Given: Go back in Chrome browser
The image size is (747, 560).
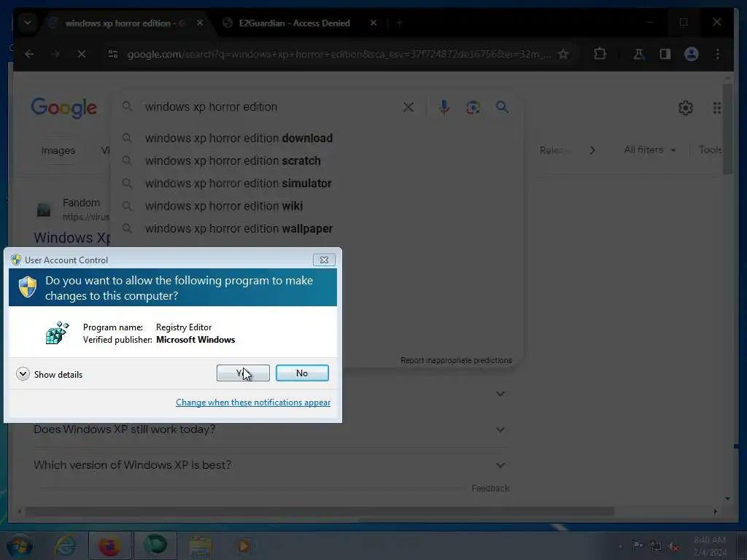Looking at the screenshot, I should (x=29, y=54).
